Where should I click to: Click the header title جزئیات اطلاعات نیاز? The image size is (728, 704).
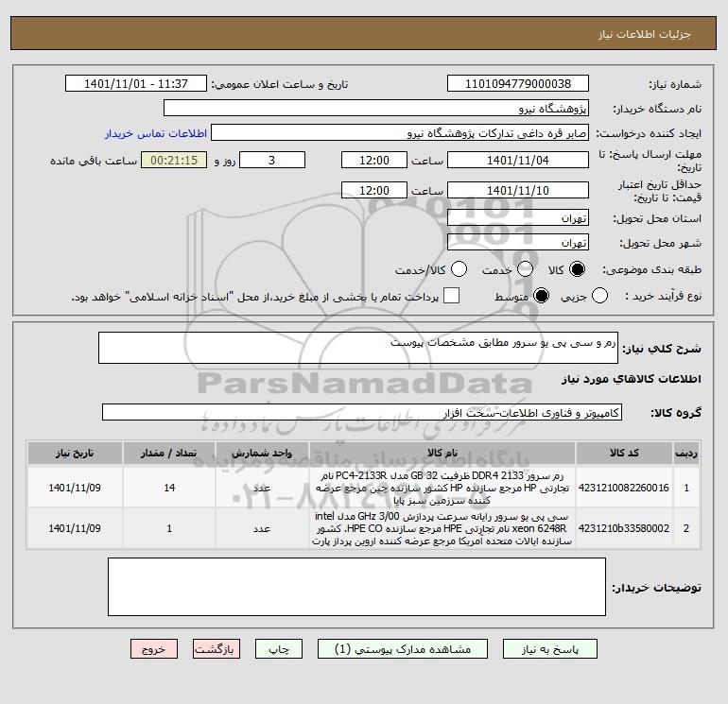click(x=645, y=34)
